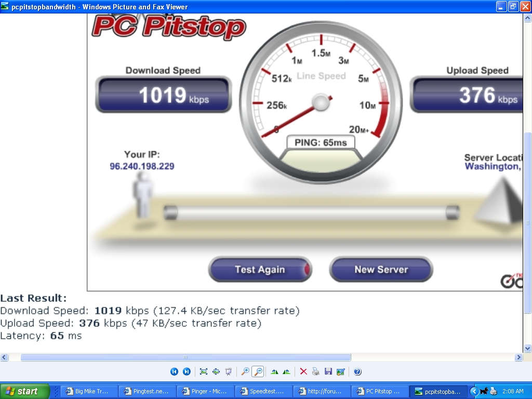Minimize the Picture and Fax Viewer window
Image resolution: width=532 pixels, height=399 pixels.
point(501,6)
